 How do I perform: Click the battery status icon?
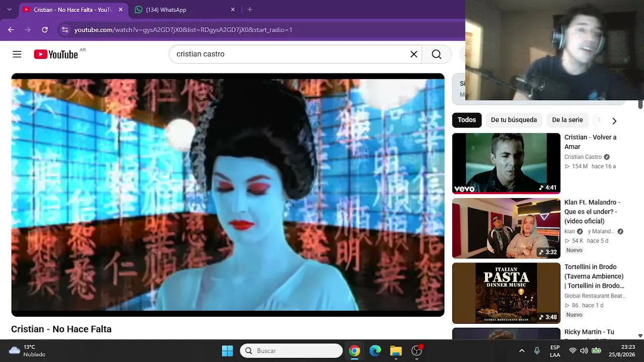[x=596, y=350]
